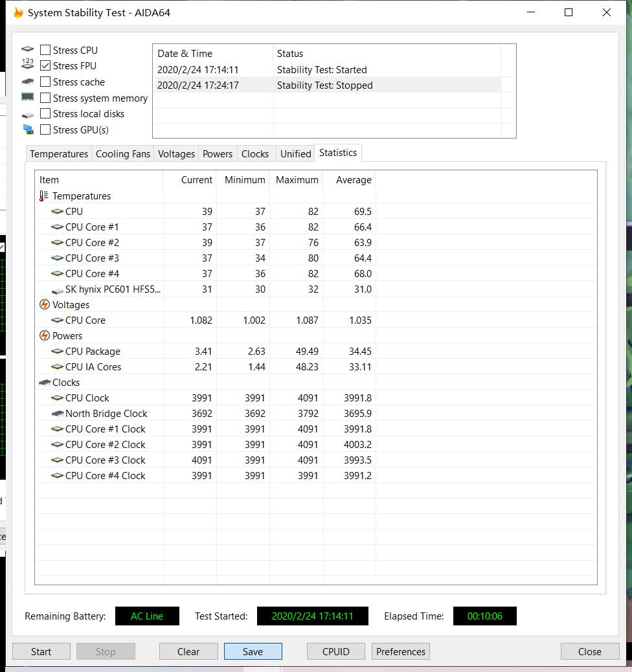Click the '00:10:06' elapsed time readout

pos(484,616)
